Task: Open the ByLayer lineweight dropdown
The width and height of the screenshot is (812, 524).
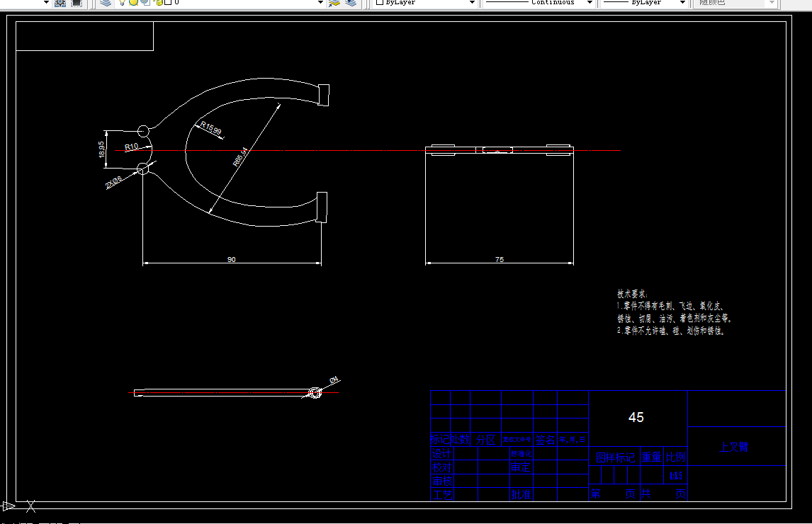Action: [682, 3]
